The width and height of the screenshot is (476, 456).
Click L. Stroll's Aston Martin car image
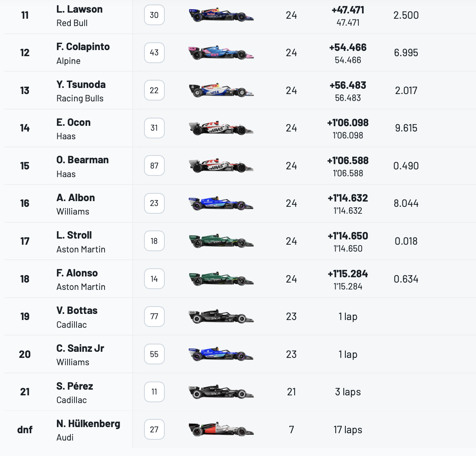click(221, 241)
